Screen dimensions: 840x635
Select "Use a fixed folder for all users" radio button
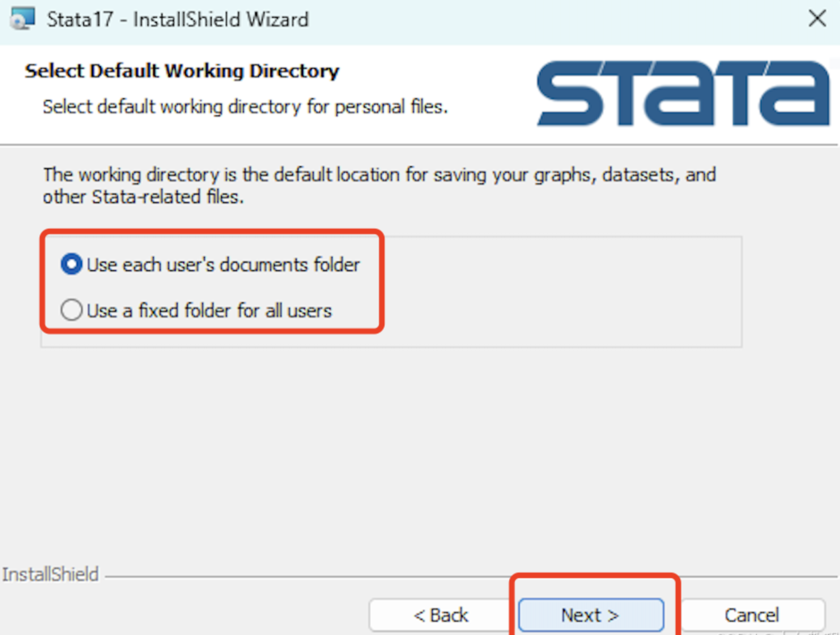tap(72, 310)
